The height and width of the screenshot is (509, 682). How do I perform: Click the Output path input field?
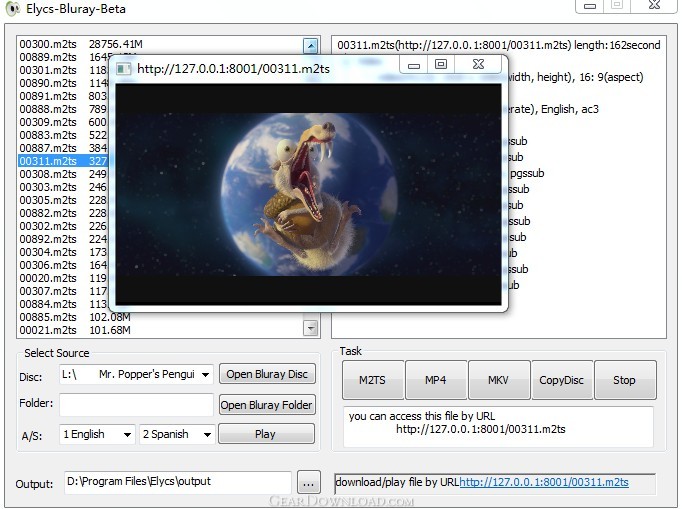(177, 482)
